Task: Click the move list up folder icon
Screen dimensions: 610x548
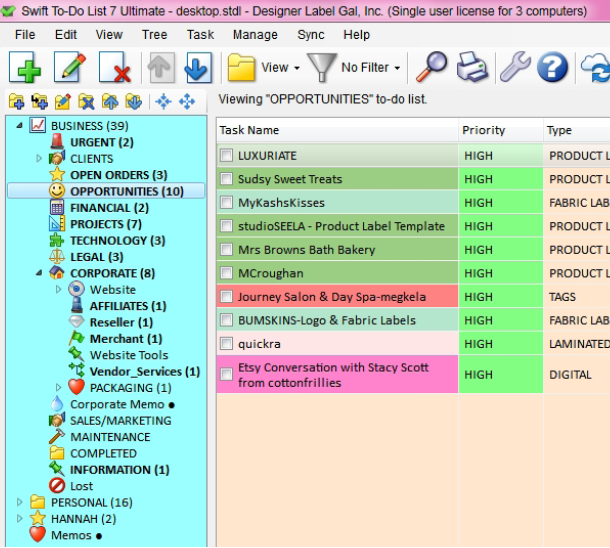Action: [x=110, y=102]
